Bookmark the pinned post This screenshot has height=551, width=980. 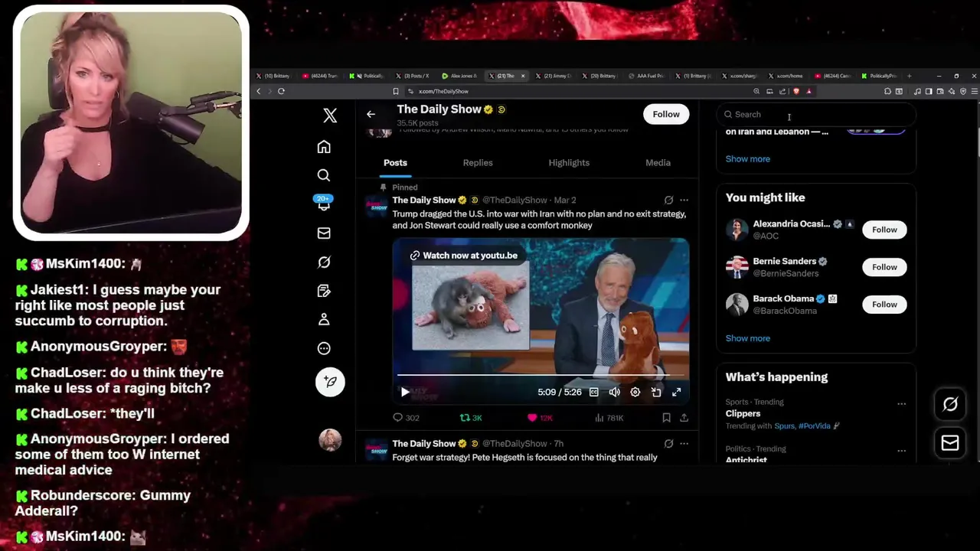666,418
